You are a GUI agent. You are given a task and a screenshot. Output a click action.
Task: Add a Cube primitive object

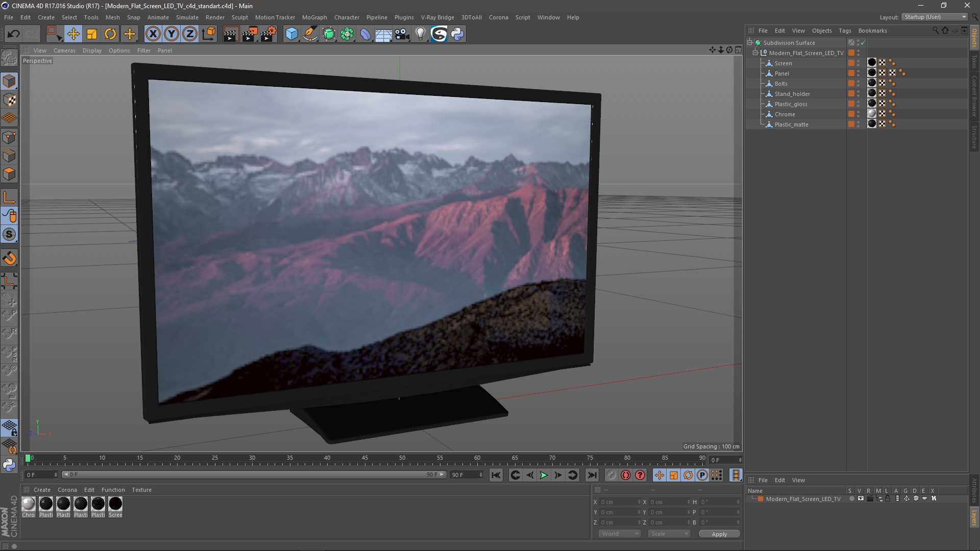tap(291, 34)
